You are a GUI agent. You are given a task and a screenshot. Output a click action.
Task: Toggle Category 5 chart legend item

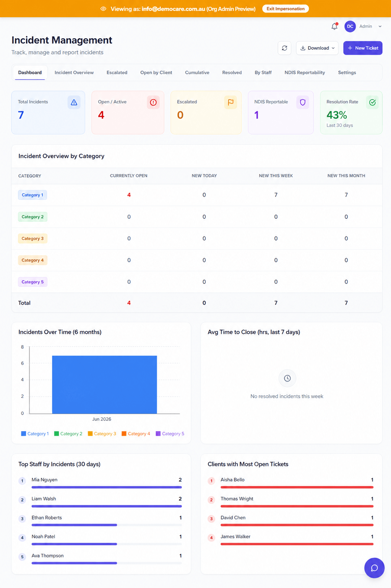[x=170, y=433]
